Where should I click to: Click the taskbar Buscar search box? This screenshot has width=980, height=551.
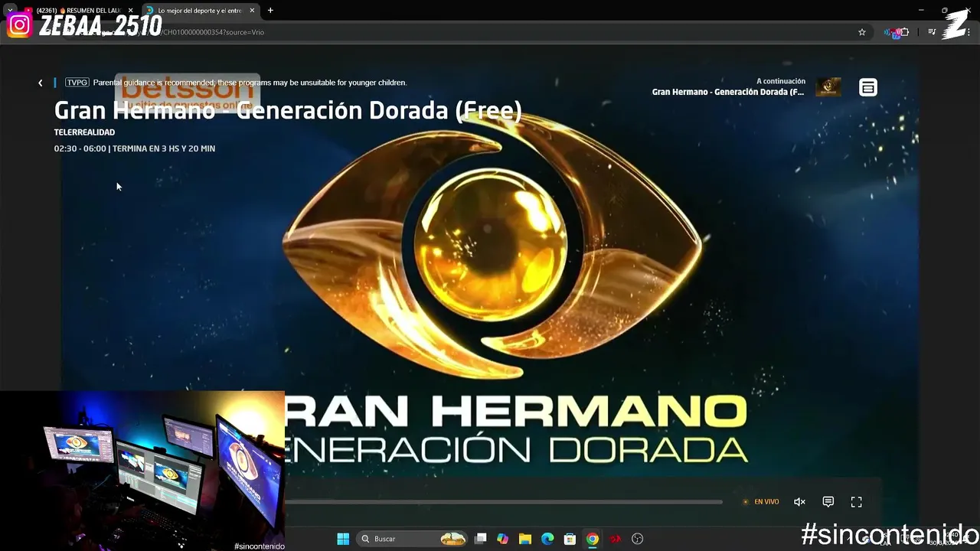[x=413, y=539]
